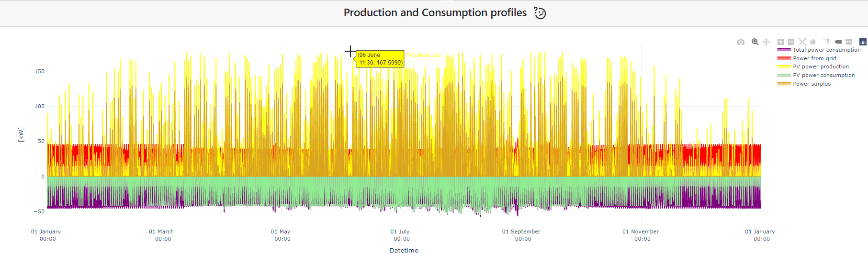Click the 01 July x-axis label
868x265 pixels.
coord(400,235)
